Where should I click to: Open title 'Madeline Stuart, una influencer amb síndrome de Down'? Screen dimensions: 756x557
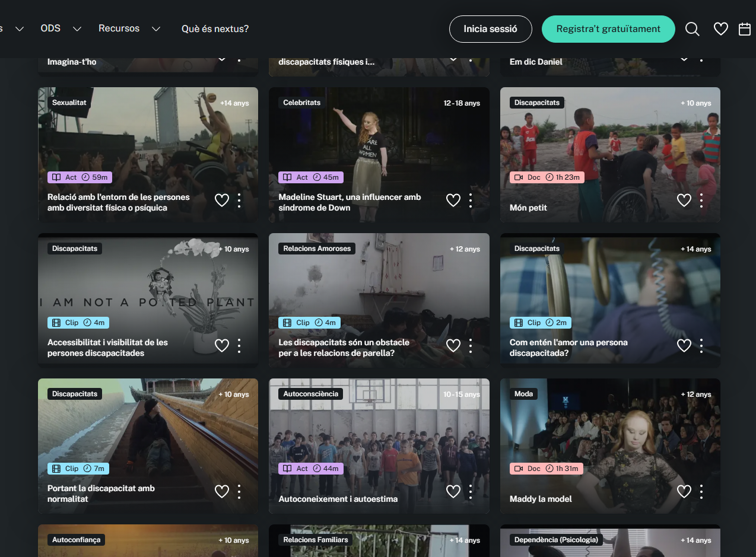350,202
